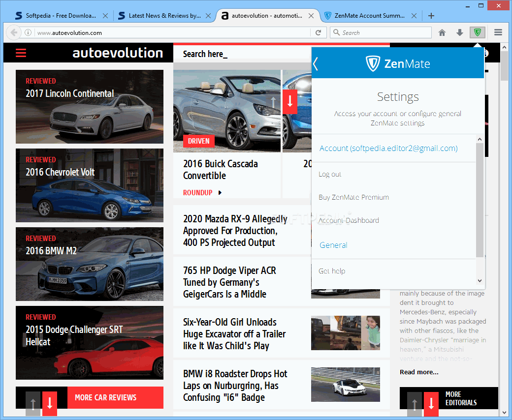The width and height of the screenshot is (512, 420).
Task: Open Account softpedia.editor2@gmail.com entry
Action: click(388, 149)
